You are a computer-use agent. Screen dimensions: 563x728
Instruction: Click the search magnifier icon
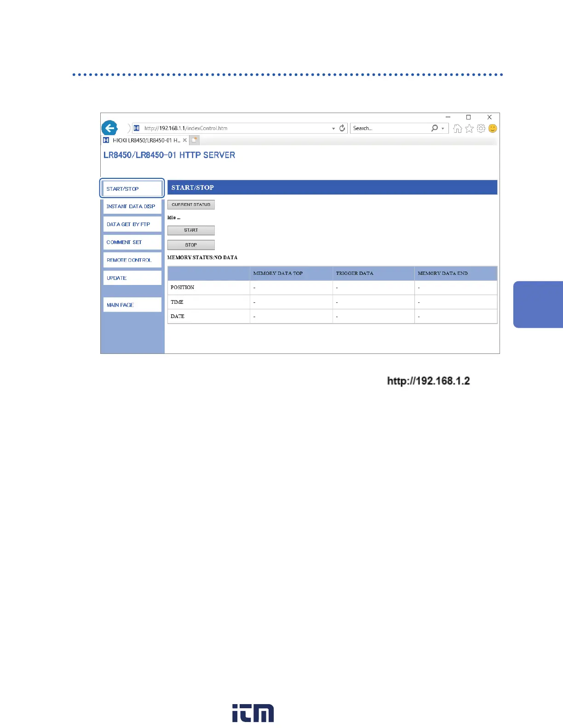(x=434, y=128)
